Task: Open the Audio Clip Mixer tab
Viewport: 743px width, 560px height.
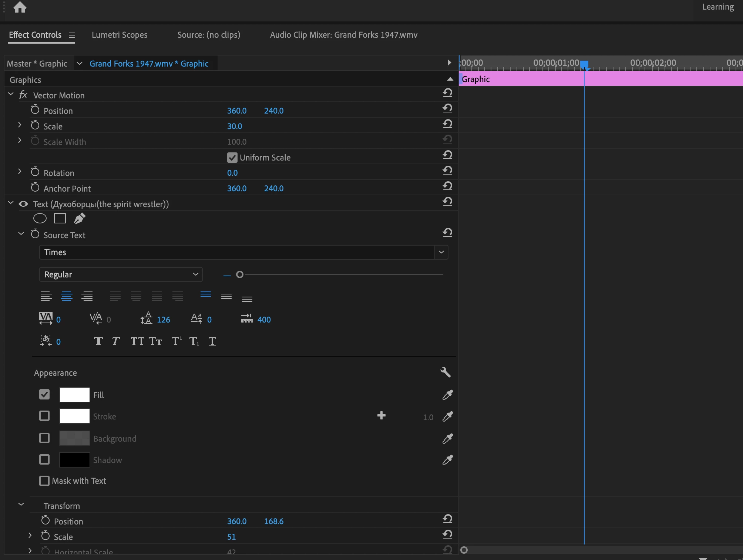Action: [x=343, y=35]
